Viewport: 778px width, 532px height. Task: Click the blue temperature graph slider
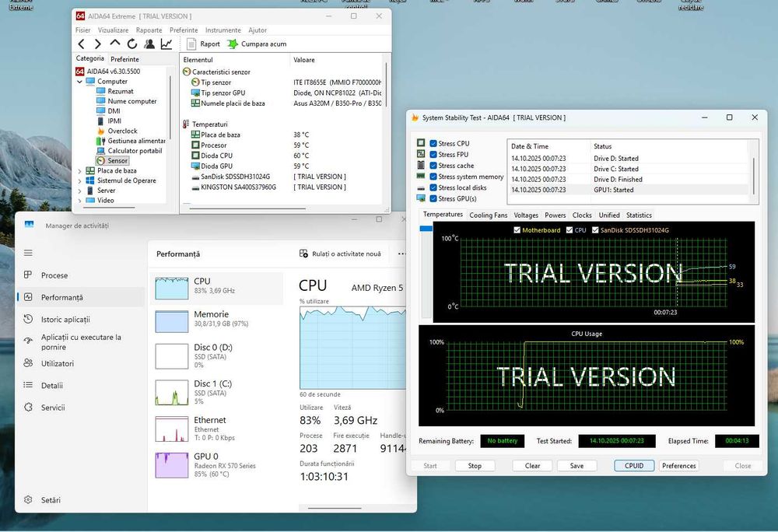pyautogui.click(x=426, y=229)
